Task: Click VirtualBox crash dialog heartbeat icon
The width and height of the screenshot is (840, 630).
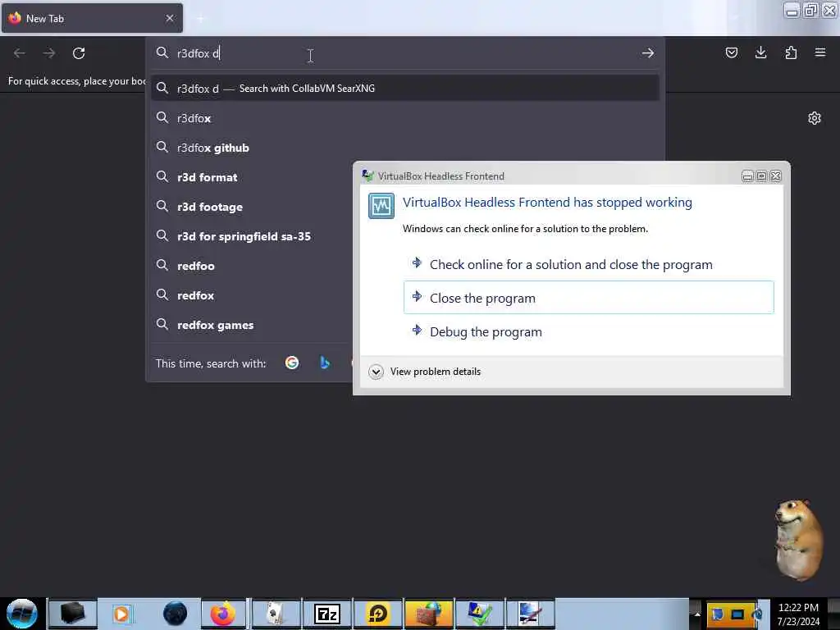Action: 381,206
